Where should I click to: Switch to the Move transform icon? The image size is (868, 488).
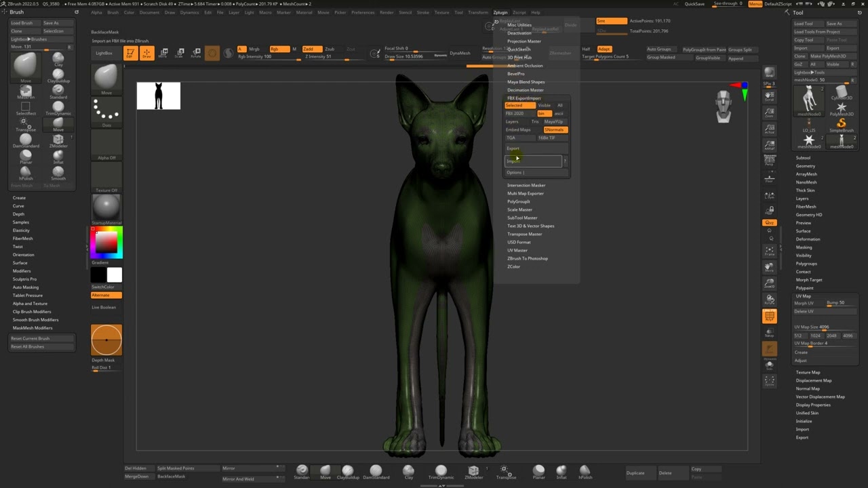point(163,53)
